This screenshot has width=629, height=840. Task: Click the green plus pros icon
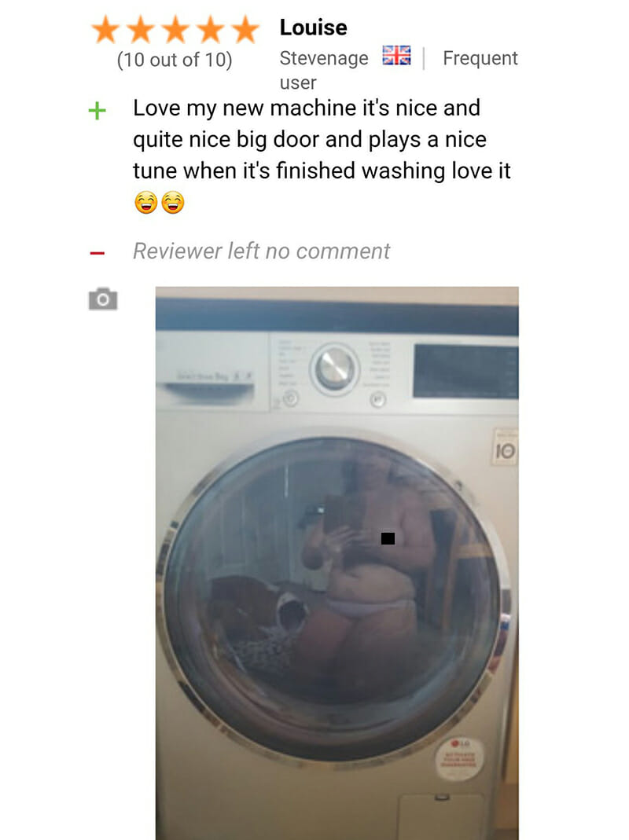[x=97, y=111]
